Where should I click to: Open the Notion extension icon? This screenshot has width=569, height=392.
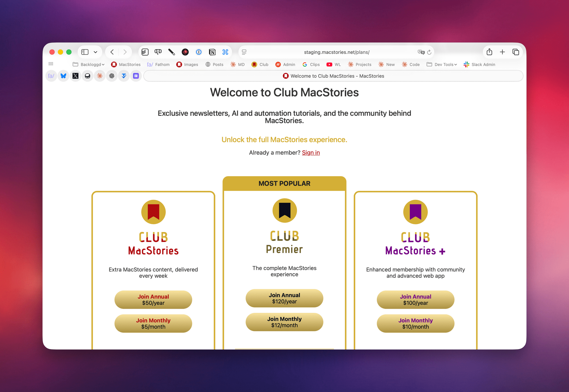click(x=212, y=52)
